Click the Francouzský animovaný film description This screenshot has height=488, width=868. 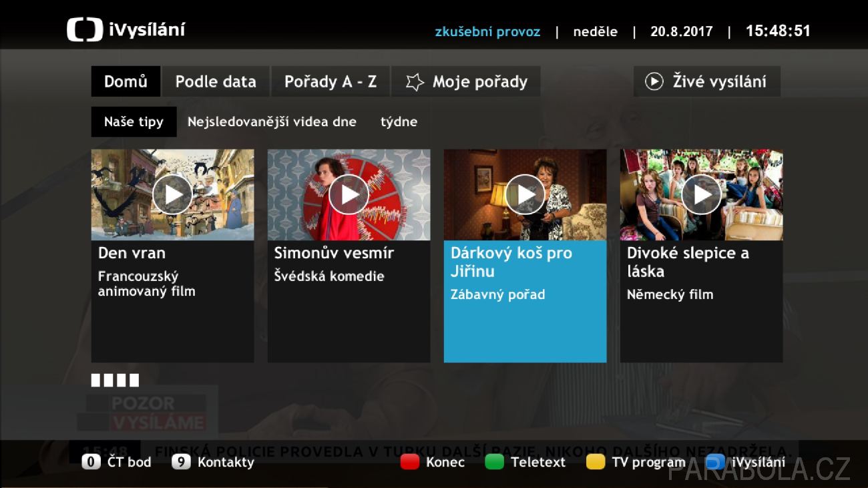tap(147, 284)
